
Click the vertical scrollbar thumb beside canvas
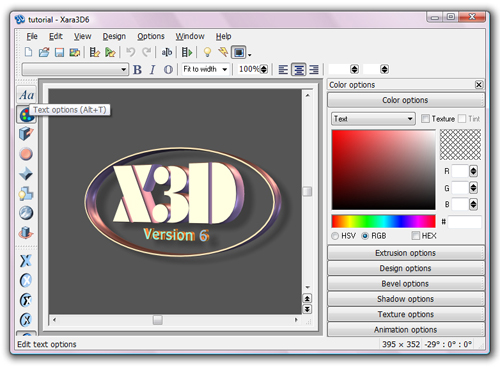click(x=307, y=191)
